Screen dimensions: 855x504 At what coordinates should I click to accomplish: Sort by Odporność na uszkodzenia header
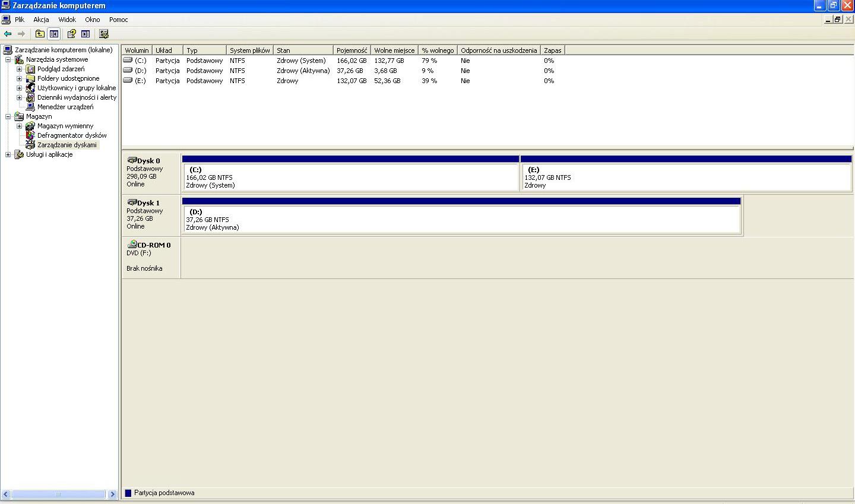pyautogui.click(x=499, y=50)
